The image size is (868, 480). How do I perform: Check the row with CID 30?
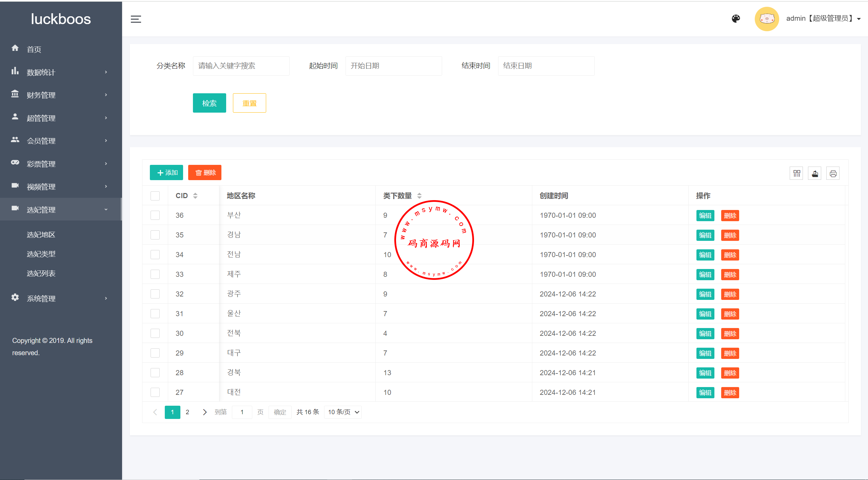click(x=155, y=333)
